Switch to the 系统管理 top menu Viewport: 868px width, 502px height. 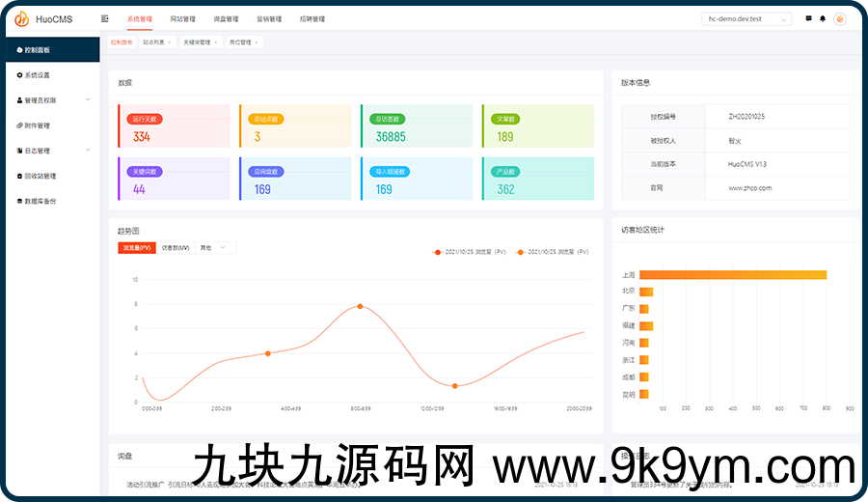click(x=140, y=19)
